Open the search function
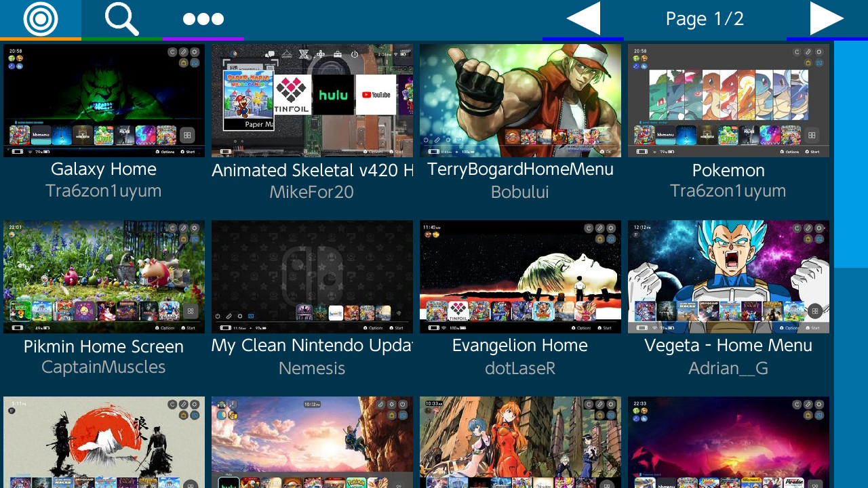Viewport: 868px width, 488px height. [x=121, y=18]
